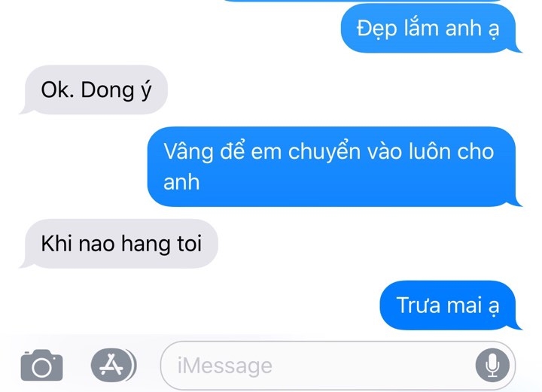
Task: Open the camera to attach a photo
Action: [42, 365]
